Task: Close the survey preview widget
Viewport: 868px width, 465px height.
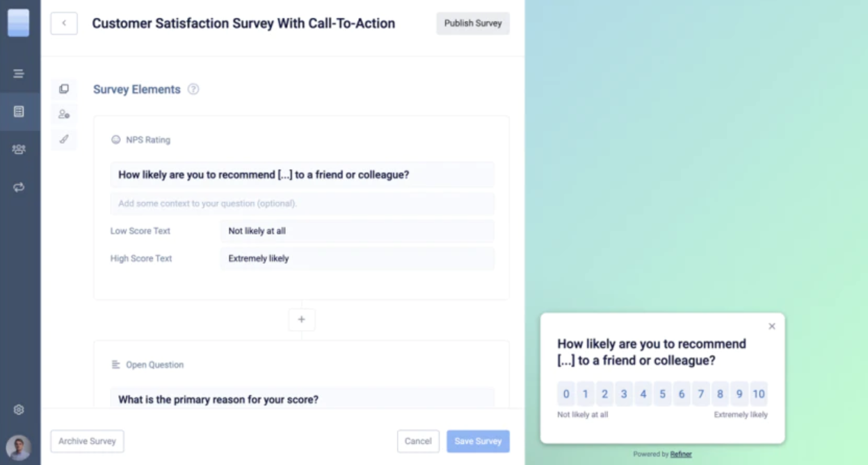Action: click(771, 326)
